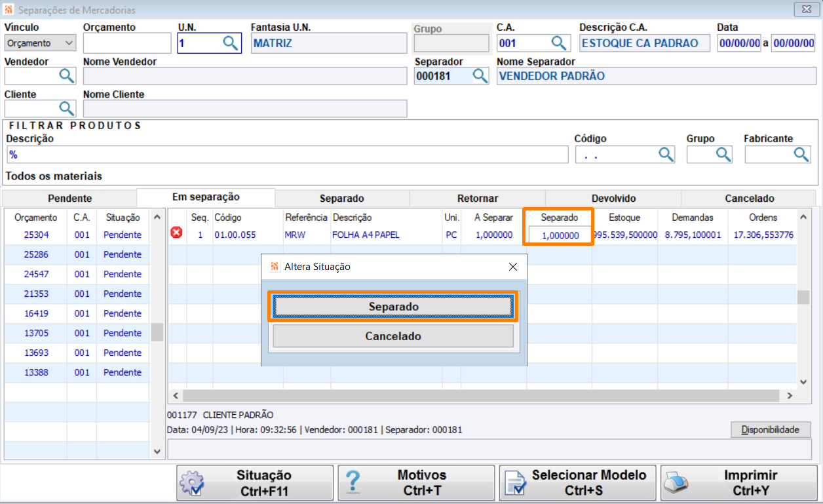Click the Cancelado button in dialog

[x=393, y=336]
